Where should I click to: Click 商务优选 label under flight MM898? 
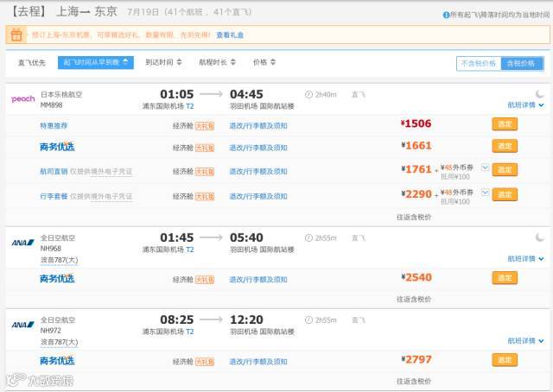tap(57, 147)
